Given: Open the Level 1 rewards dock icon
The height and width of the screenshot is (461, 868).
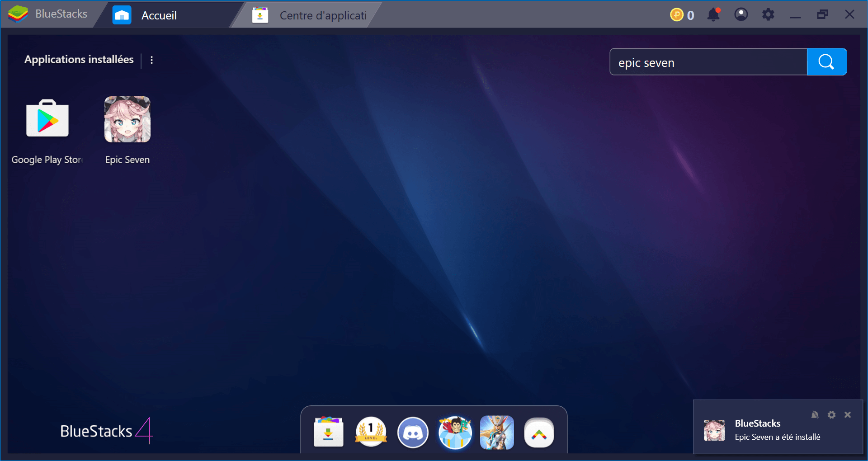Looking at the screenshot, I should 371,432.
